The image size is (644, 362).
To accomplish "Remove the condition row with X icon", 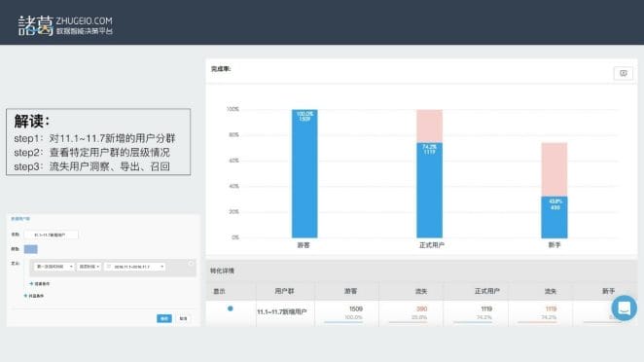I will coord(191,264).
